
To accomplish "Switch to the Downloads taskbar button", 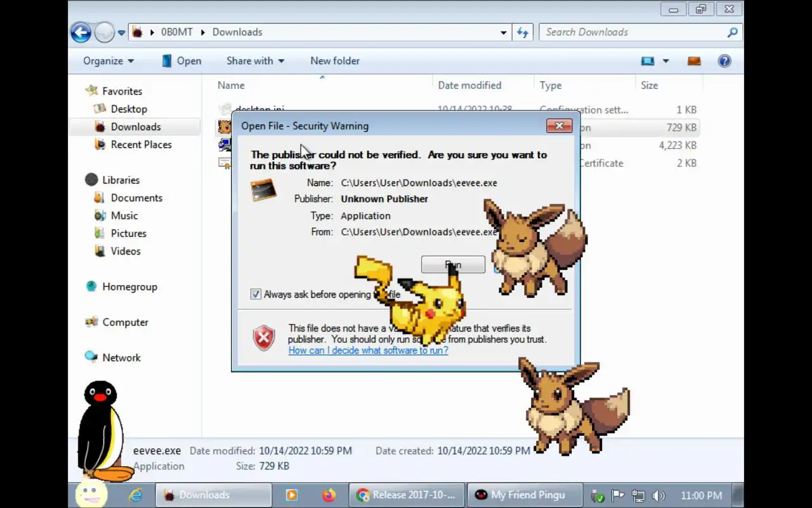I will click(213, 495).
